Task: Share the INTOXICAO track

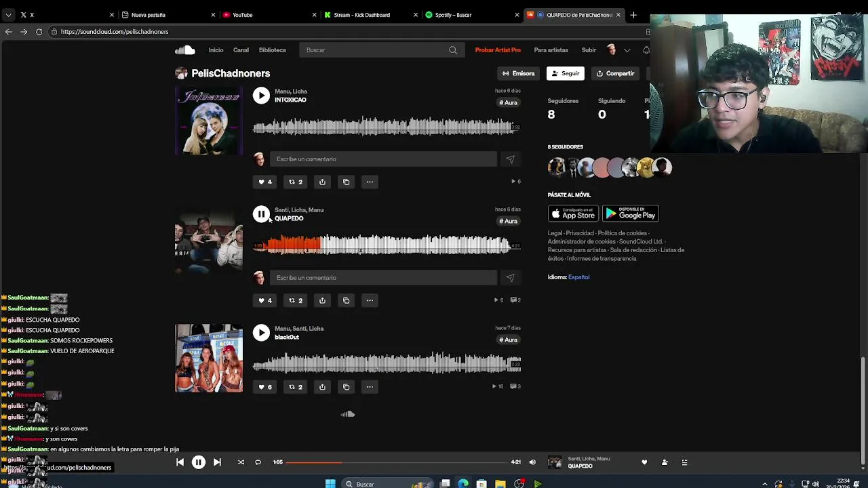Action: [322, 182]
